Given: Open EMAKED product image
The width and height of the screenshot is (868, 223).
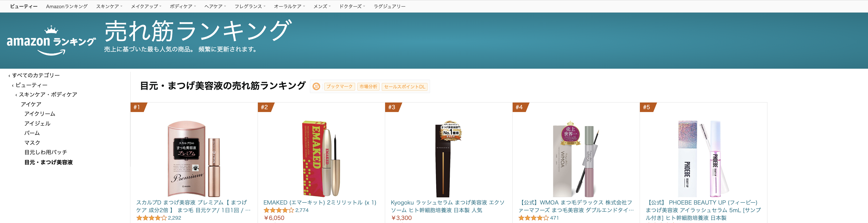Looking at the screenshot, I should point(321,159).
